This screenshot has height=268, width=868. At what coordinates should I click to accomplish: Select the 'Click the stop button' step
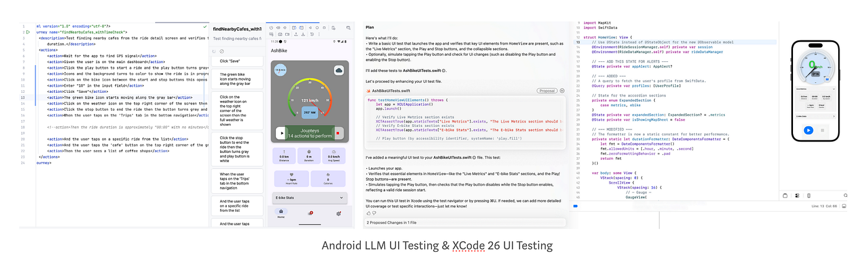(x=237, y=149)
